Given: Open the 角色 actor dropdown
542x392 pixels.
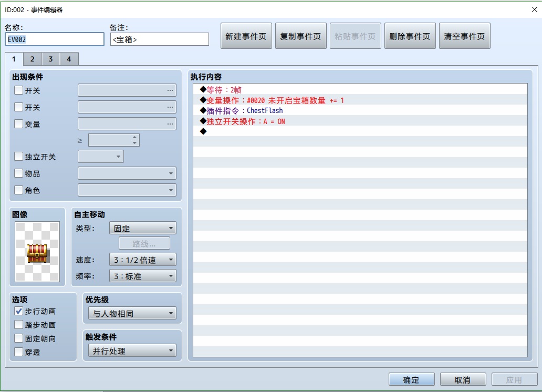Looking at the screenshot, I should 127,190.
